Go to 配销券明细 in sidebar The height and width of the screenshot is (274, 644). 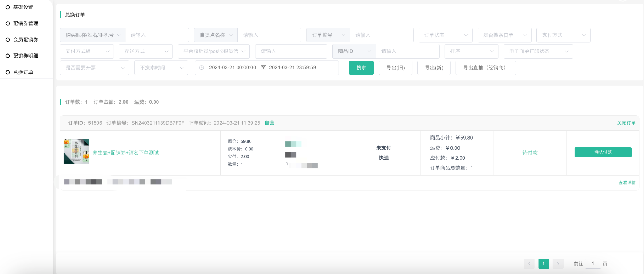(x=25, y=56)
